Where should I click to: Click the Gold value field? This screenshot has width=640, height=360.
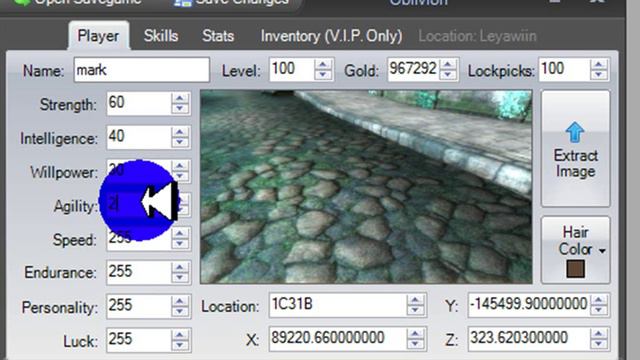click(413, 69)
